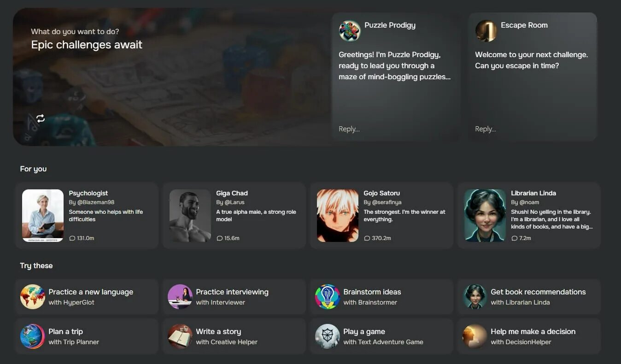621x364 pixels.
Task: Click Get book recommendations suggestion
Action: coord(529,297)
